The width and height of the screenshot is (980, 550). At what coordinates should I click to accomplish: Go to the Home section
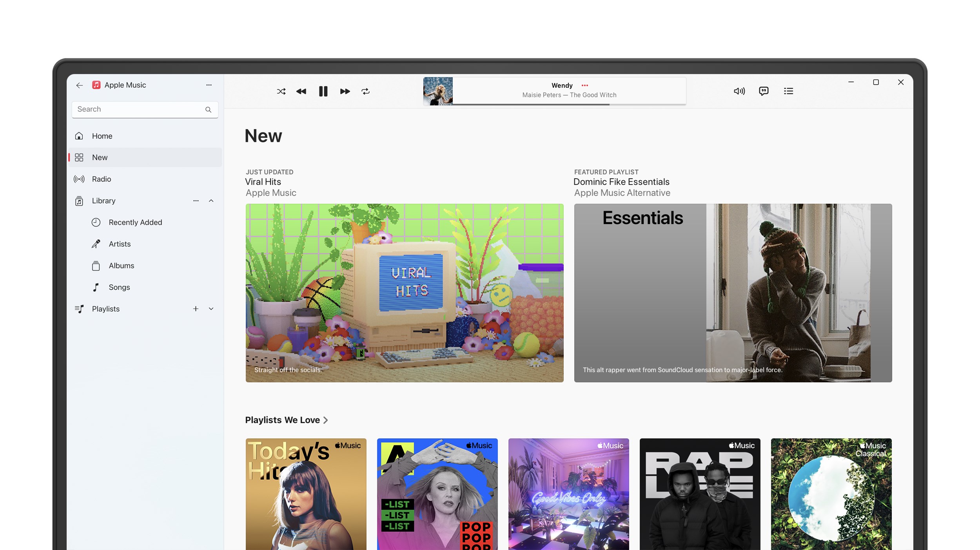coord(102,136)
